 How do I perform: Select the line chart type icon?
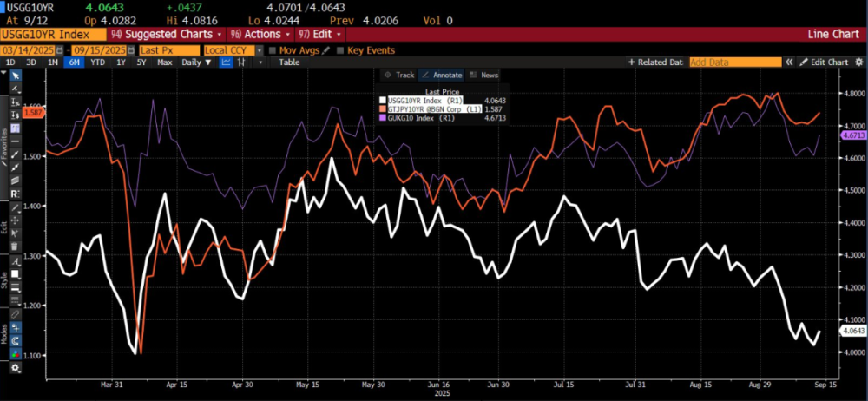click(x=226, y=62)
